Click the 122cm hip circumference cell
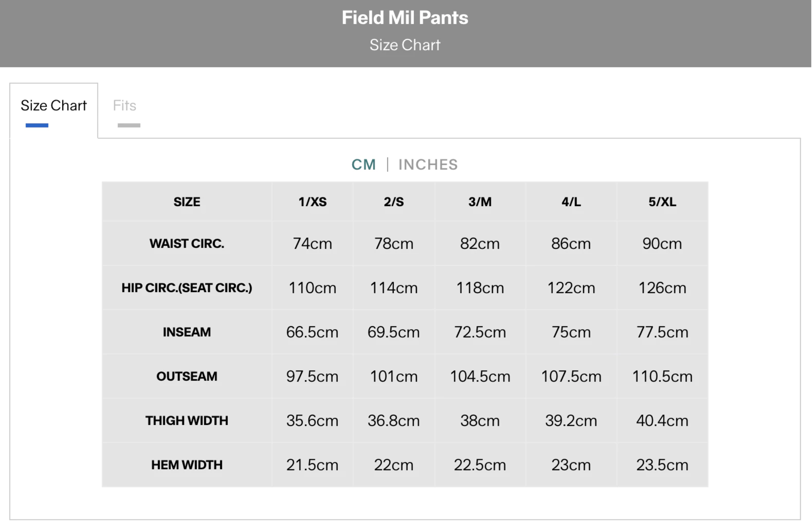The image size is (812, 530). [571, 288]
